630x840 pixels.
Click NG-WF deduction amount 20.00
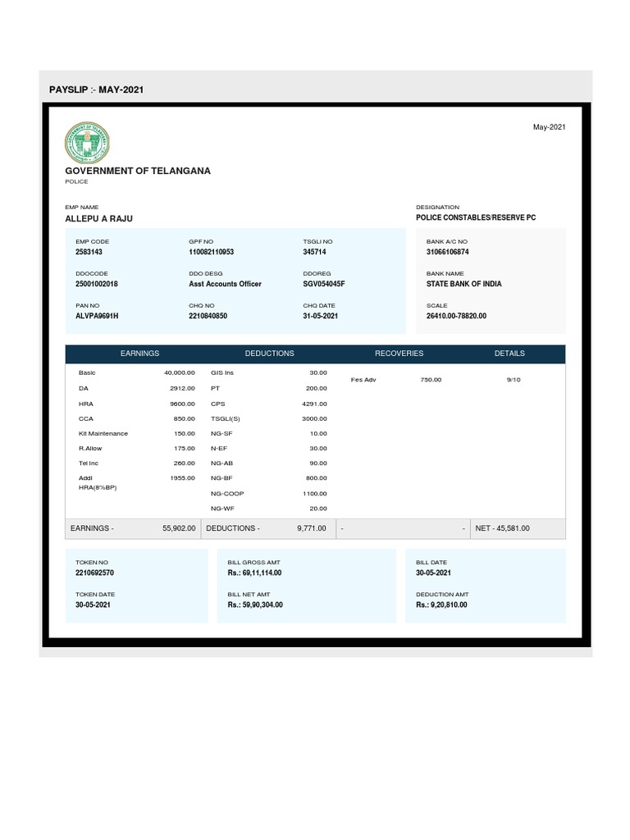click(x=318, y=509)
